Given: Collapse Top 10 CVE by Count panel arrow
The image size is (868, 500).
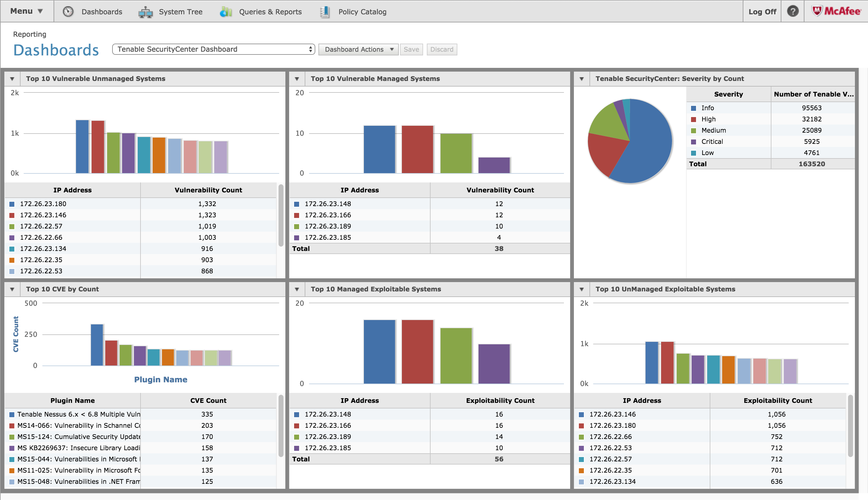Looking at the screenshot, I should (x=12, y=290).
